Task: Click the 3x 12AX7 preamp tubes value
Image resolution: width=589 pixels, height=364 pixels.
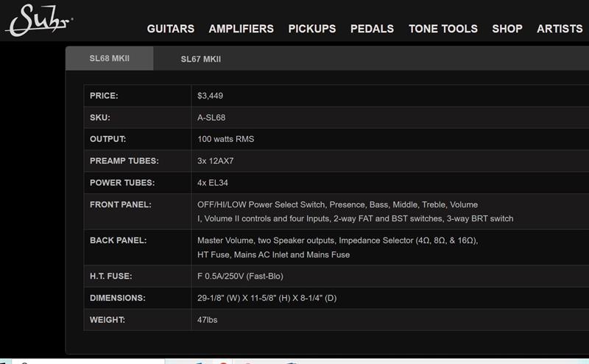Action: pyautogui.click(x=215, y=161)
